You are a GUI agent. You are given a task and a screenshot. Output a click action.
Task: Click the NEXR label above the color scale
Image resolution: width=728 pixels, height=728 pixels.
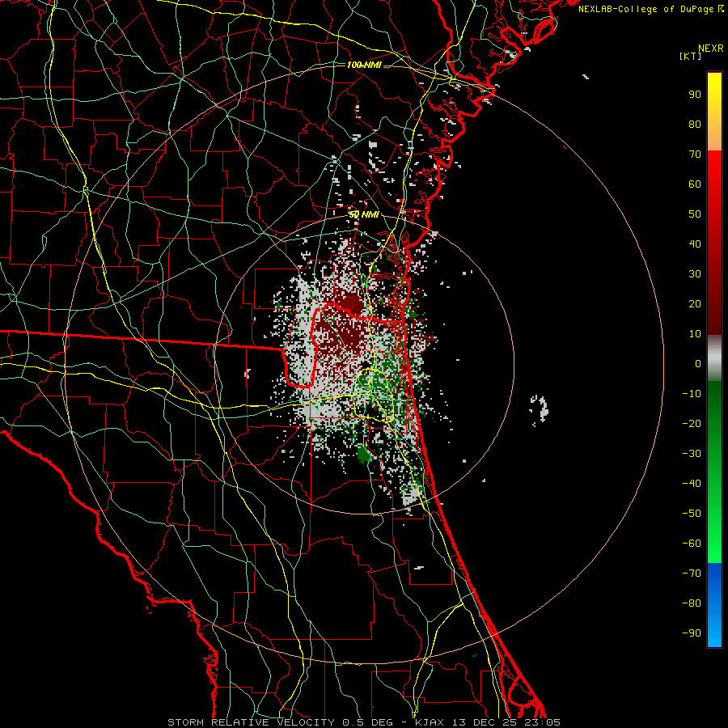point(711,49)
